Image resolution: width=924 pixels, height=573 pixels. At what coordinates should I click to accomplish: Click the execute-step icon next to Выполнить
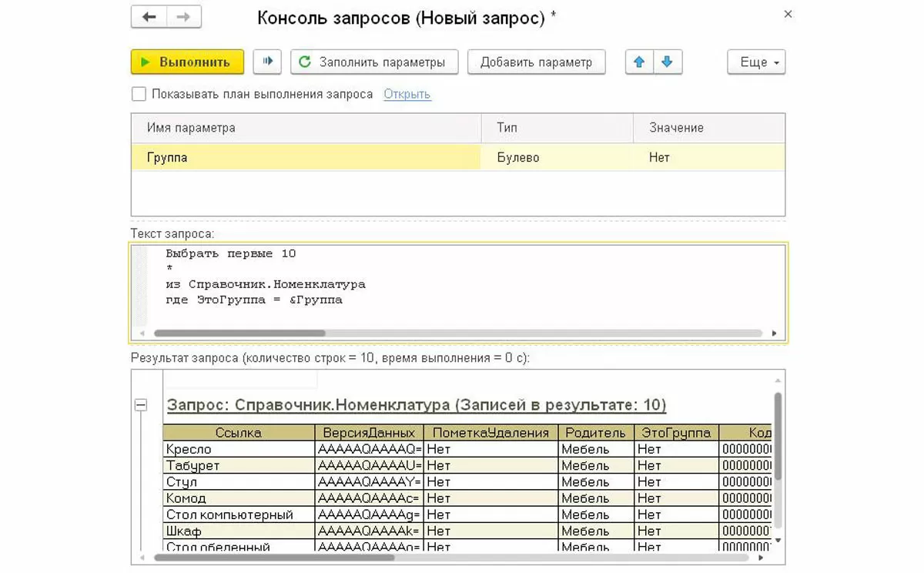click(267, 62)
